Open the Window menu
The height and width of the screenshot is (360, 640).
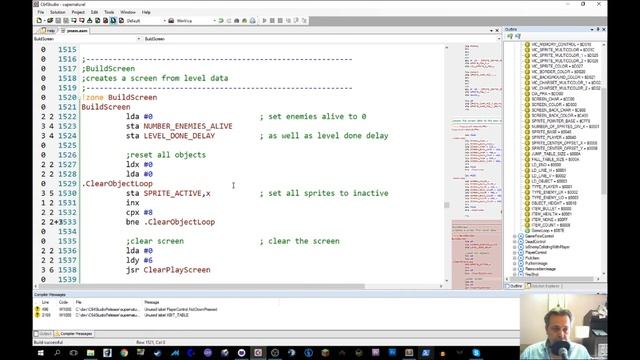[x=128, y=12]
